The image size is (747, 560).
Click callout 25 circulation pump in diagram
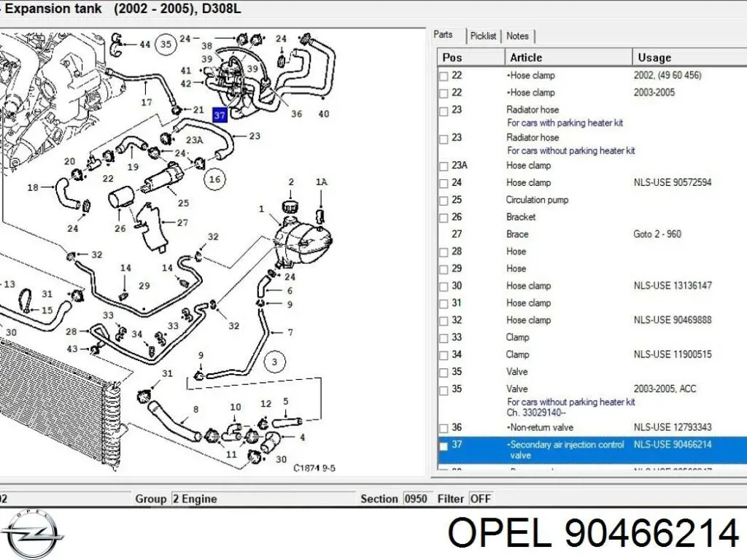click(183, 203)
